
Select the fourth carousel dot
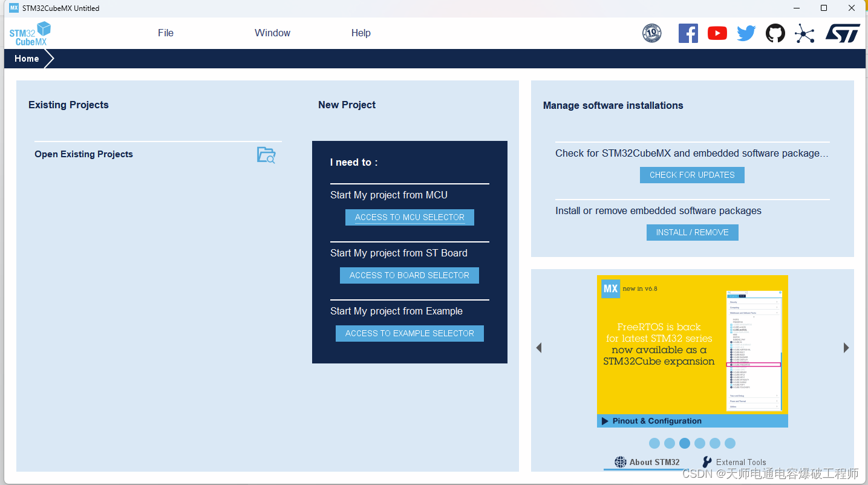[700, 443]
